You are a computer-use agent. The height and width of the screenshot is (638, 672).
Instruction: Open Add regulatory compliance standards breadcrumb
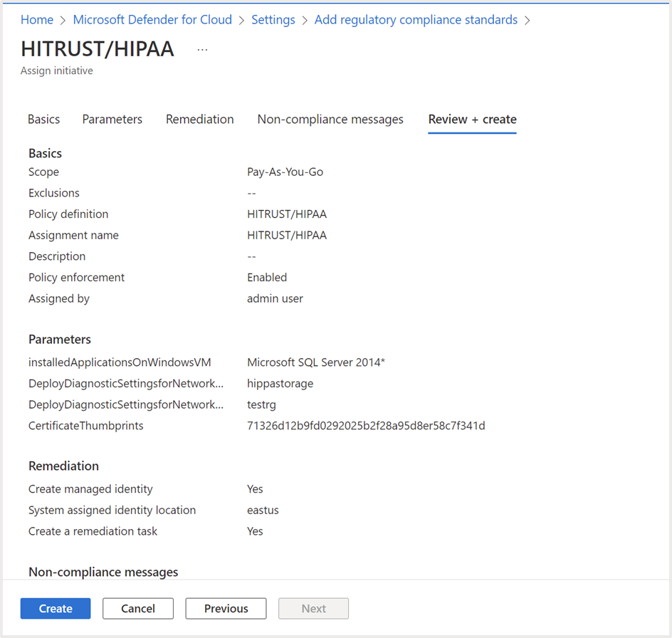tap(416, 20)
